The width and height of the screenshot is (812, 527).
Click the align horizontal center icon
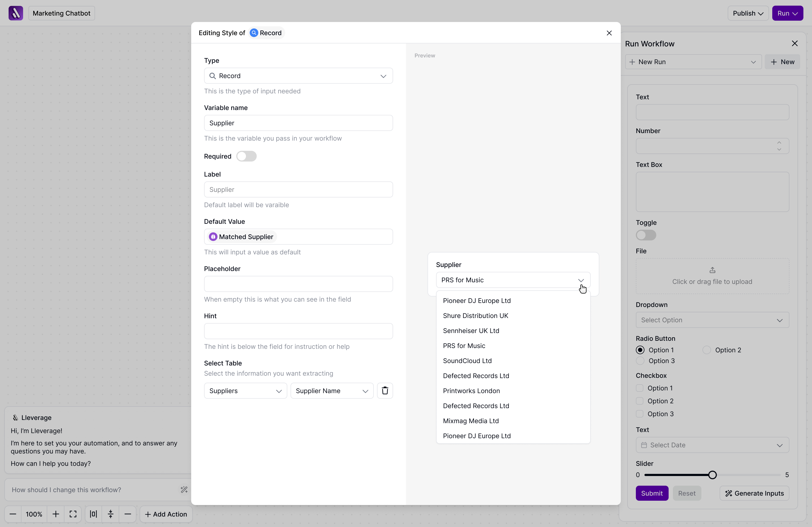click(93, 514)
